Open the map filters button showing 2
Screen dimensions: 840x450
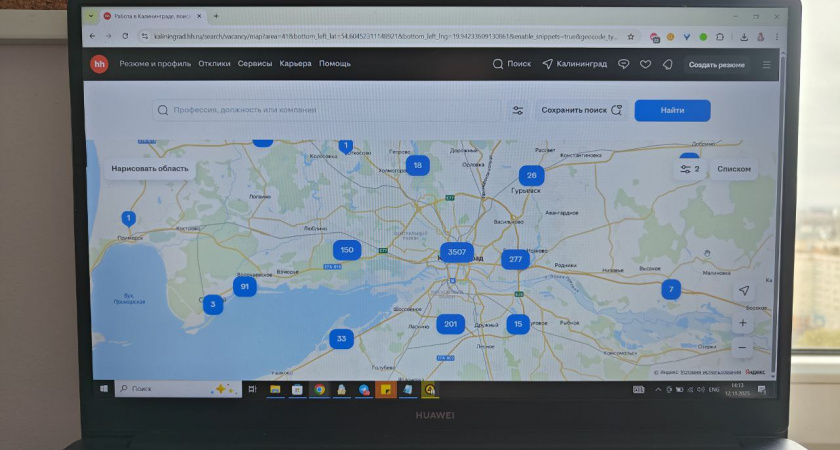(689, 169)
